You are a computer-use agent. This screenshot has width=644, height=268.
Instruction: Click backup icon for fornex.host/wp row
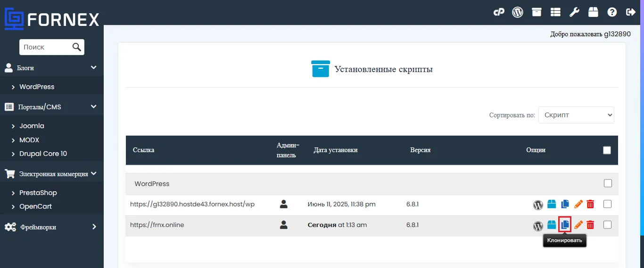pyautogui.click(x=552, y=204)
